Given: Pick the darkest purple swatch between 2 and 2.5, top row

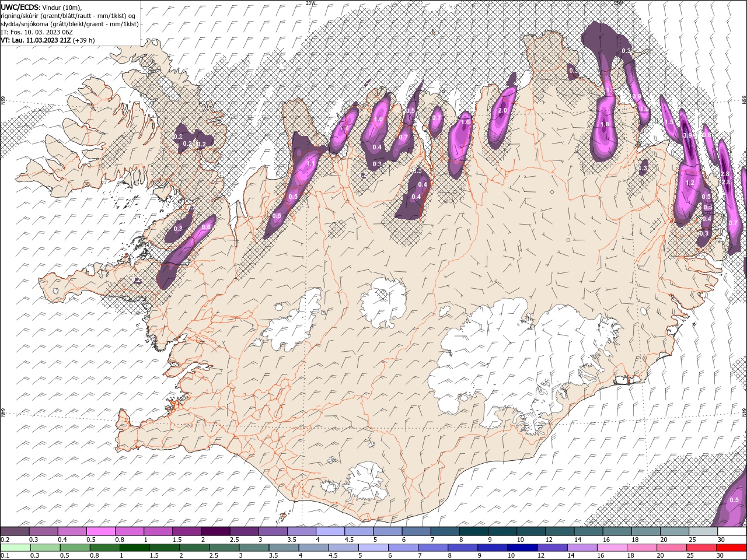Looking at the screenshot, I should point(216,531).
